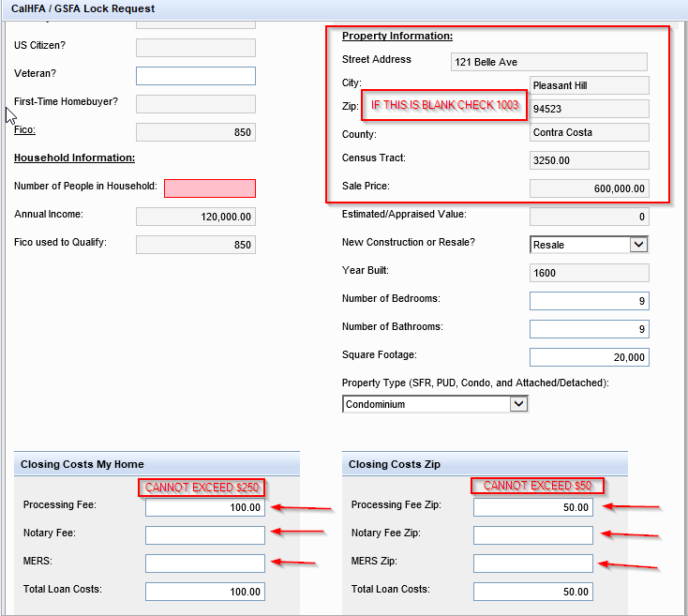Select the Annual Income field

[196, 217]
